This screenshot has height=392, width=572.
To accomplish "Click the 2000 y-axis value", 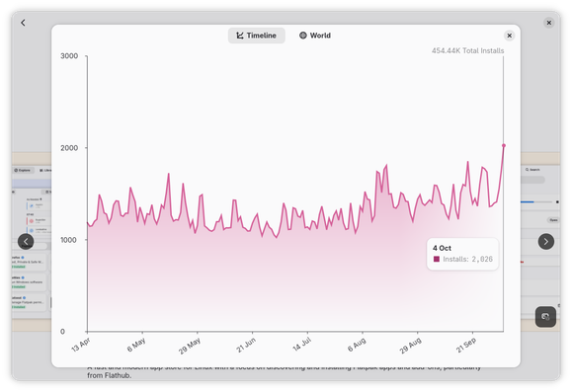I will click(x=69, y=148).
